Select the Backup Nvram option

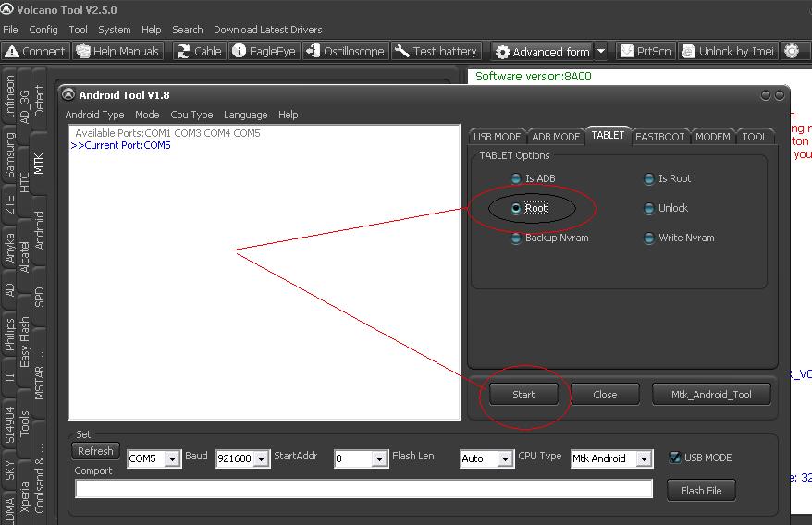550,238
